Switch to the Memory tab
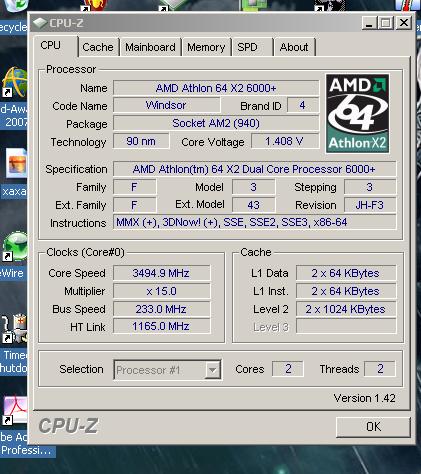 [x=206, y=47]
